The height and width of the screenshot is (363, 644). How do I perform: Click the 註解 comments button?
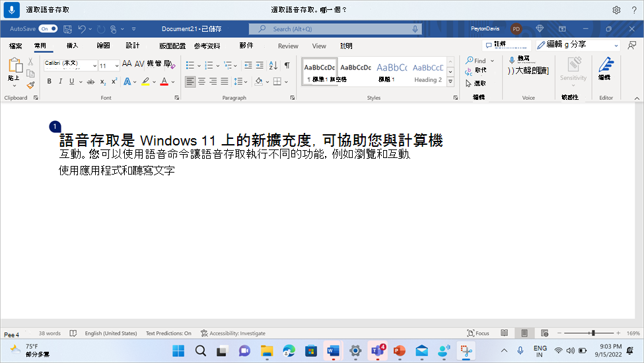(x=507, y=45)
